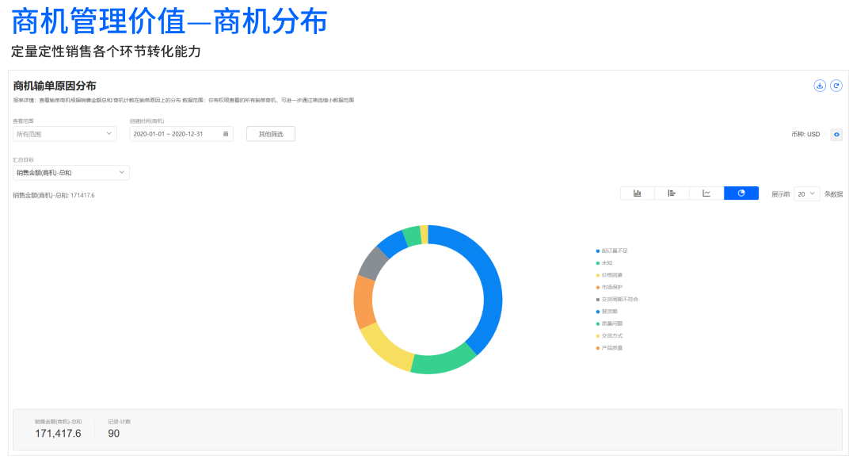This screenshot has width=868, height=463.
Task: Open the 汇总目标 dropdown 销售金额(商机)-总和
Action: [70, 173]
